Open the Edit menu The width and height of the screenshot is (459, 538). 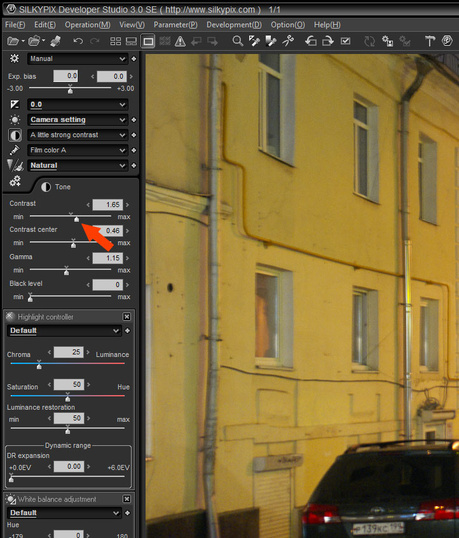[45, 25]
